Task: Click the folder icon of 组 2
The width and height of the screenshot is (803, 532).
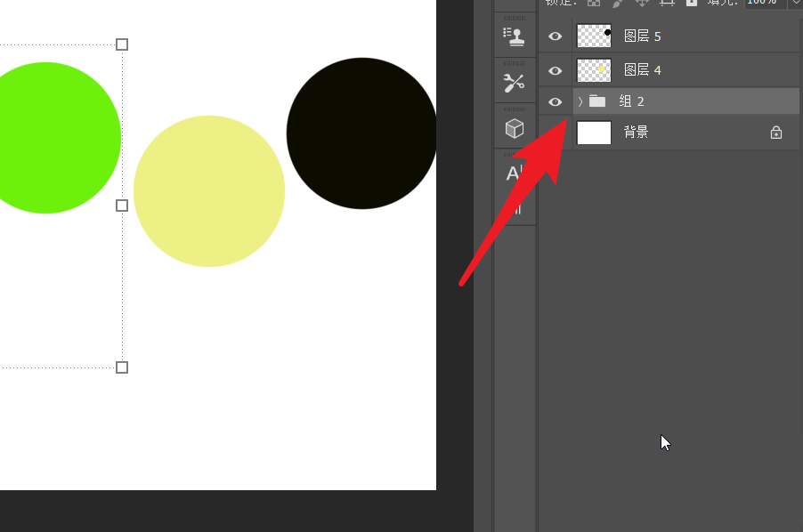Action: pos(596,101)
